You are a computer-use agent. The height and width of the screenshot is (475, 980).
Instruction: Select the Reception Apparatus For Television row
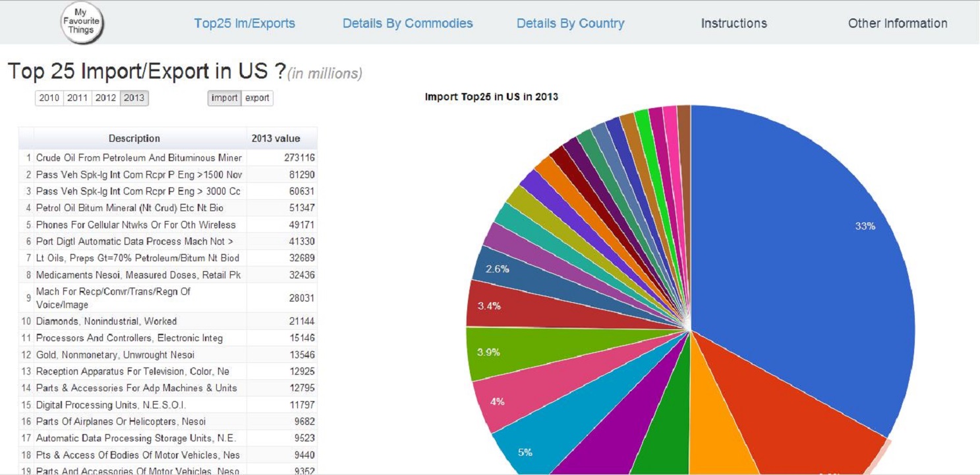click(140, 371)
